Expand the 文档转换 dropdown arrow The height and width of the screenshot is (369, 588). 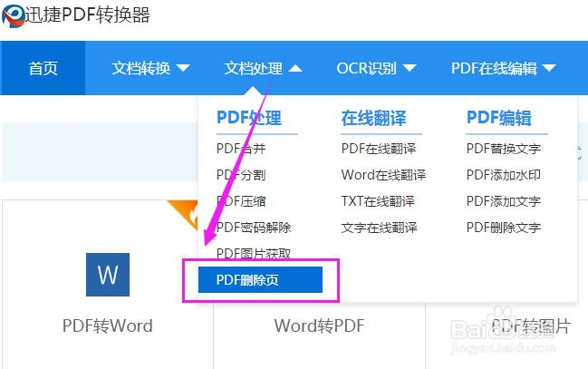point(183,68)
